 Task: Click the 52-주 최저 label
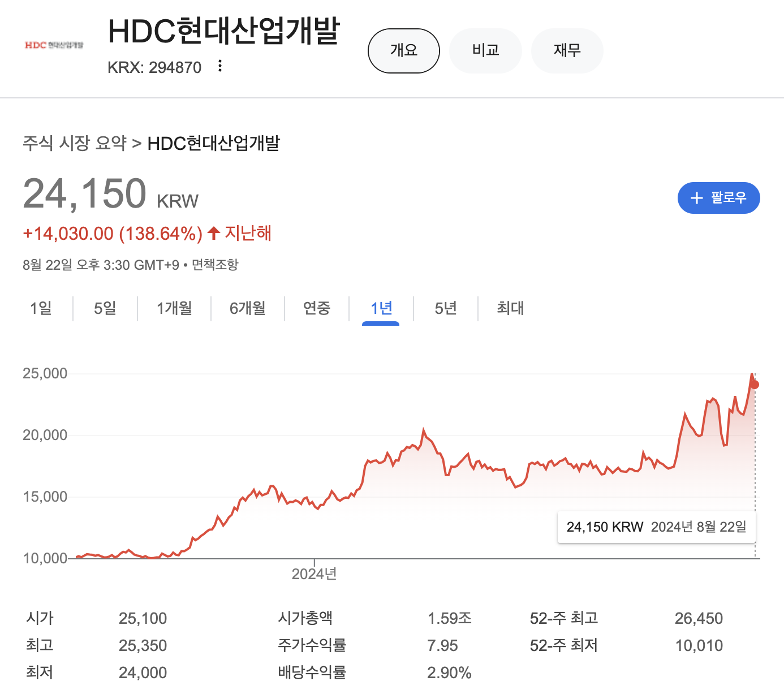(564, 645)
